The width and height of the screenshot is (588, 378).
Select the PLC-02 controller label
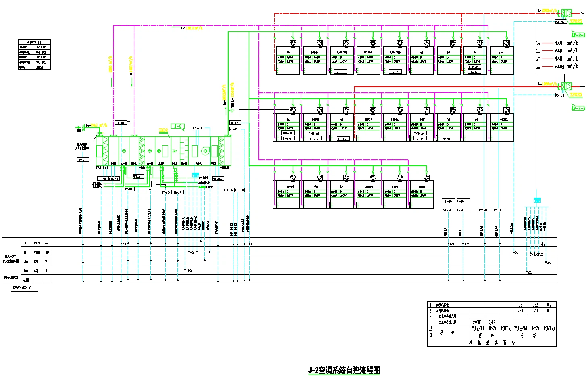pos(10,256)
